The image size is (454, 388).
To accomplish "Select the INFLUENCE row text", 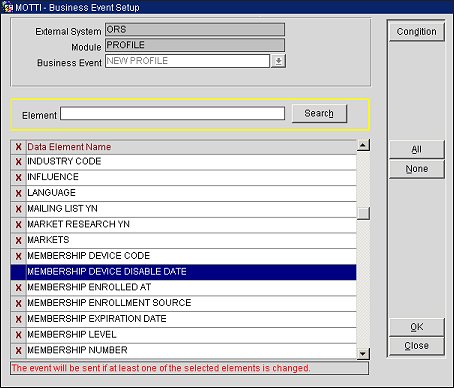I will (x=53, y=177).
